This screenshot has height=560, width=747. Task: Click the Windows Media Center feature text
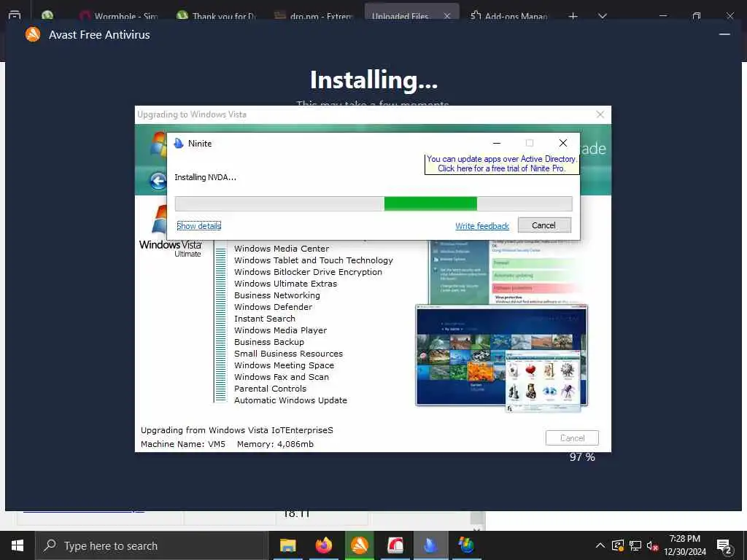pos(282,249)
